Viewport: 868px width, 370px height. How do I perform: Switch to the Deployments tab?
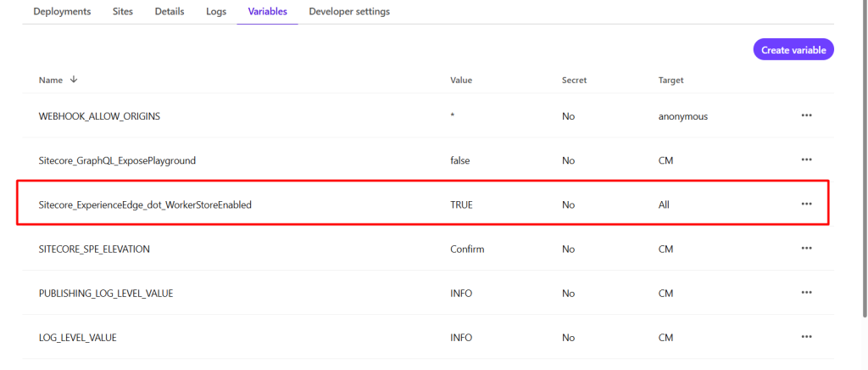(62, 12)
